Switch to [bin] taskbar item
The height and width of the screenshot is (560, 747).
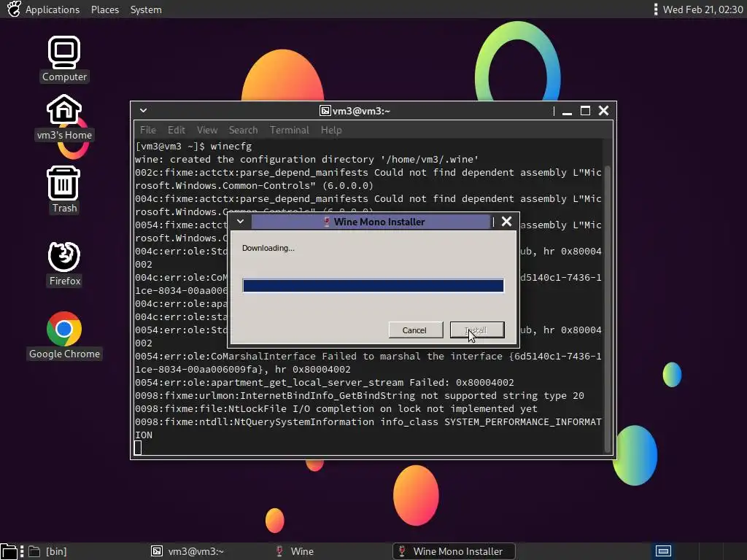[47, 551]
